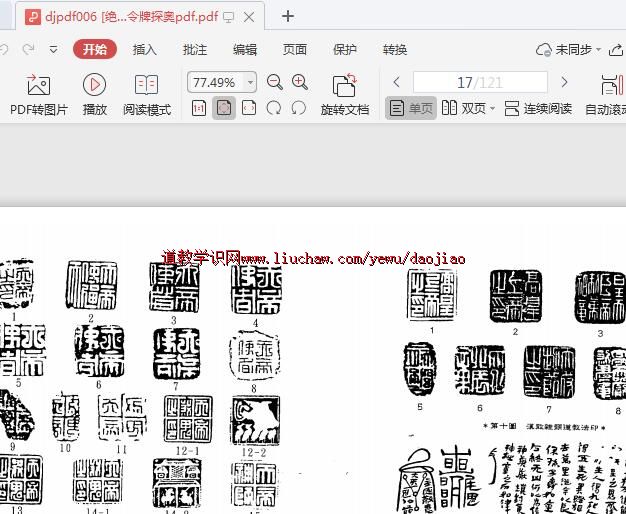Image resolution: width=626 pixels, height=514 pixels.
Task: Go to previous page
Action: (396, 82)
